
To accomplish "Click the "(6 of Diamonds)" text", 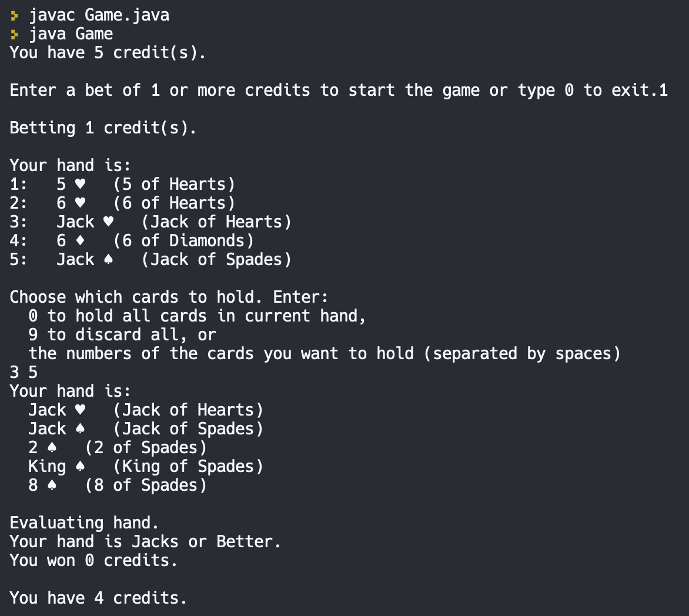I will click(183, 241).
